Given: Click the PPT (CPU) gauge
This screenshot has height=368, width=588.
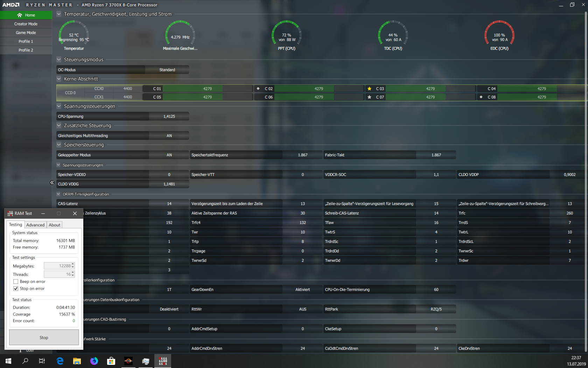Looking at the screenshot, I should (x=287, y=34).
